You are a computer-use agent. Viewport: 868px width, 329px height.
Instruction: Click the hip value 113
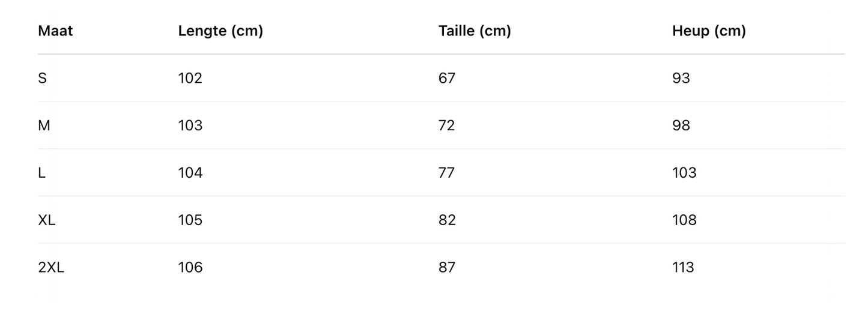click(x=683, y=267)
